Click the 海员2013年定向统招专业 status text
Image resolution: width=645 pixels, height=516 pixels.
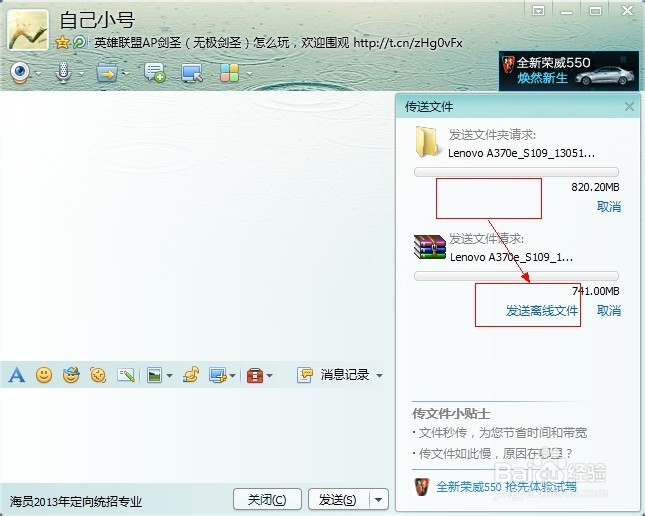pos(76,502)
